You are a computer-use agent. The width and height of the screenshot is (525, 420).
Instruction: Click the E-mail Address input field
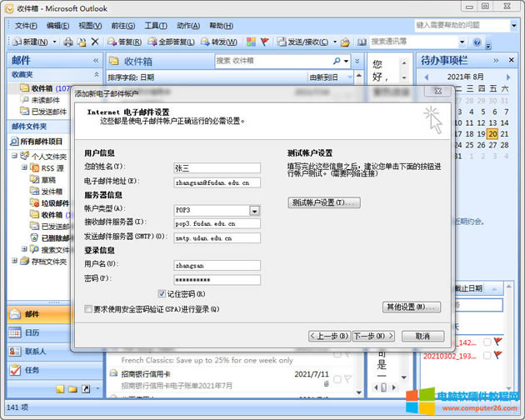(217, 182)
